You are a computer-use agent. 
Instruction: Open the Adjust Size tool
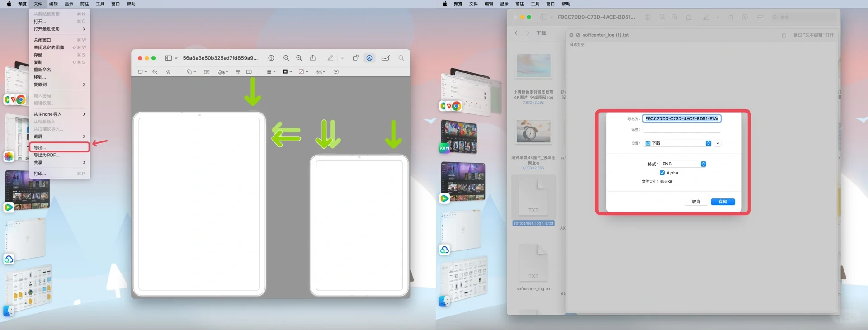(x=249, y=72)
